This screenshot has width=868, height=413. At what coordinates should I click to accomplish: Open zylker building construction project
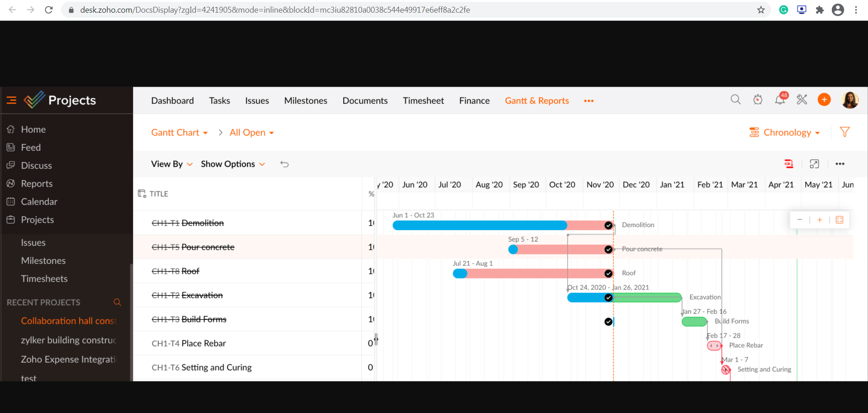[69, 340]
